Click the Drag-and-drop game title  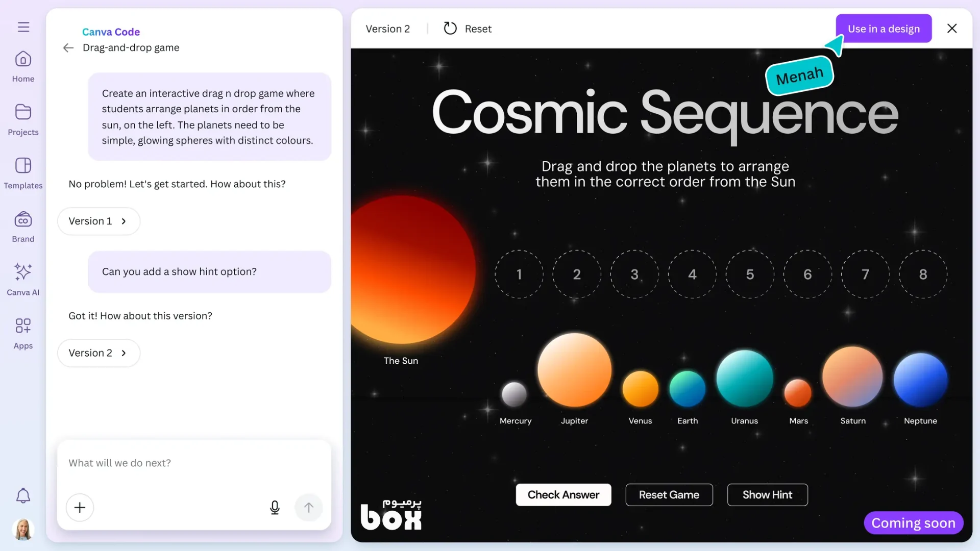coord(131,48)
